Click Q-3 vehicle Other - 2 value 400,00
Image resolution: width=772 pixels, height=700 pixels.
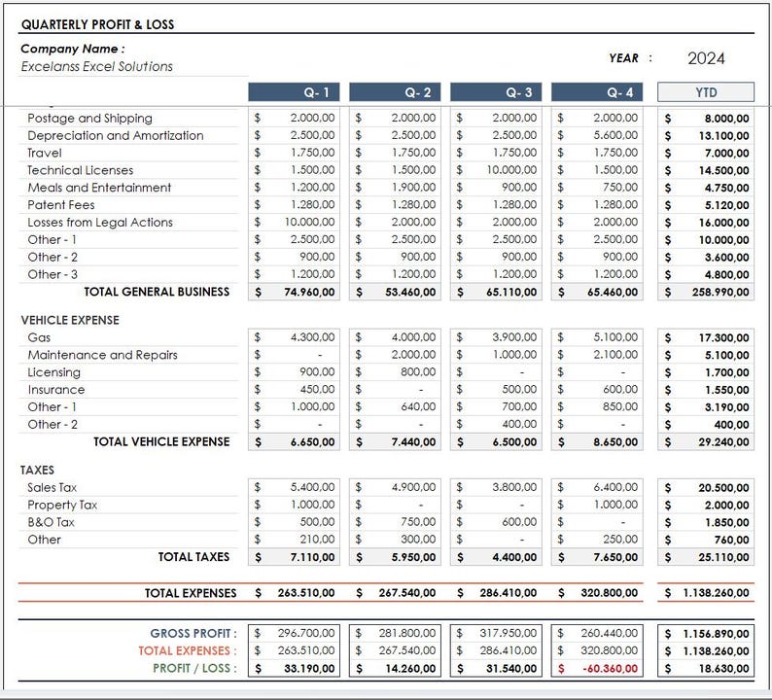click(x=519, y=424)
